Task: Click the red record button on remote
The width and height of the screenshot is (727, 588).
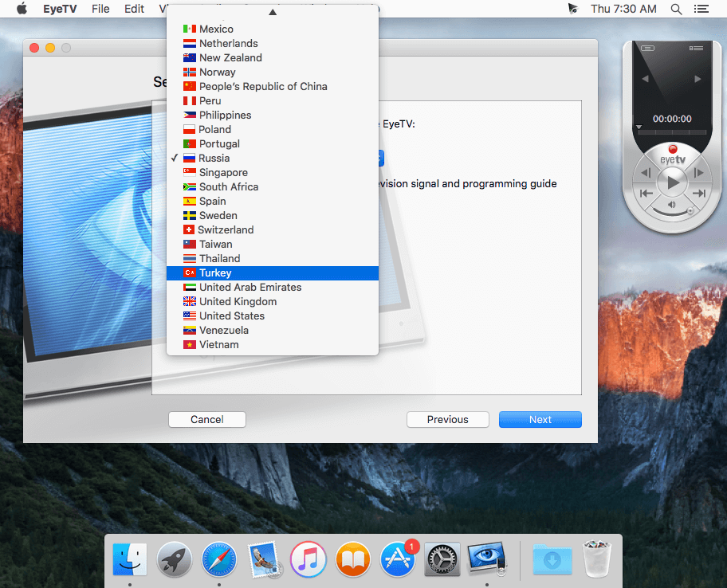Action: coord(672,149)
